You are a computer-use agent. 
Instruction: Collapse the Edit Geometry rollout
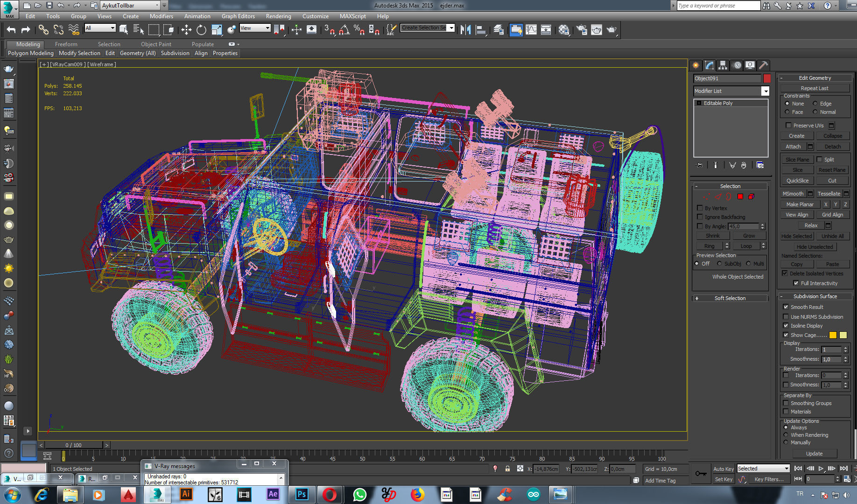pyautogui.click(x=815, y=78)
